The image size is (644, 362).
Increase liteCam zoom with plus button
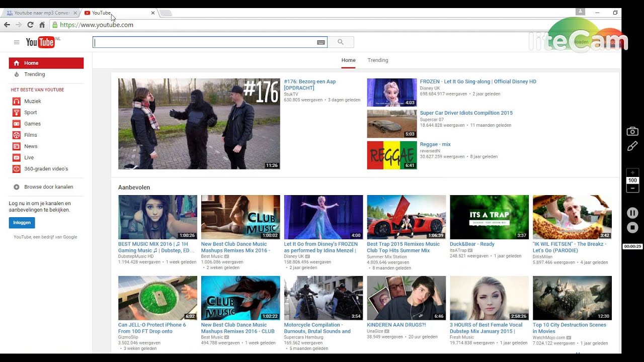tap(632, 172)
